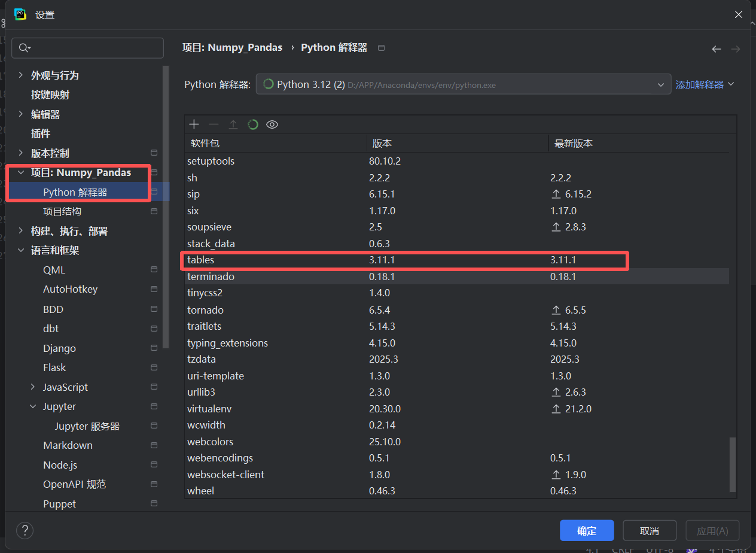Click the project icon next to Markdown
Image resolution: width=756 pixels, height=553 pixels.
[154, 445]
